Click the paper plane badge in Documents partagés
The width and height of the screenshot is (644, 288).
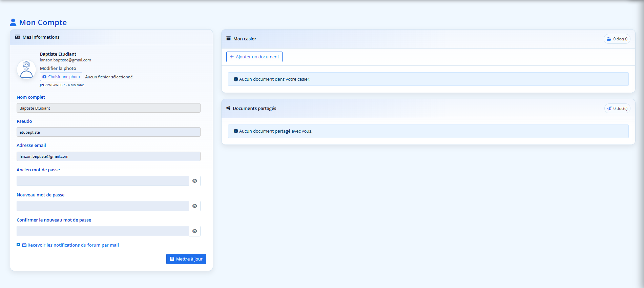click(x=617, y=109)
